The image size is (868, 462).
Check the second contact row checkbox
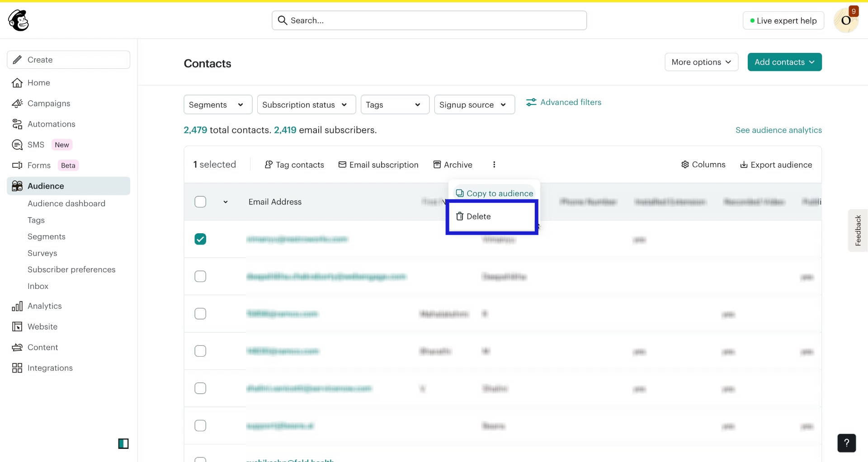pyautogui.click(x=200, y=276)
